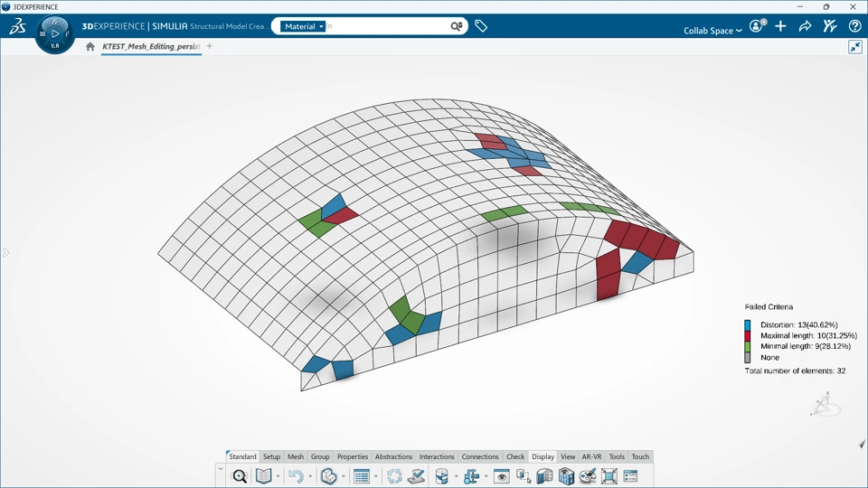Click the mesh section view icon

(x=544, y=476)
